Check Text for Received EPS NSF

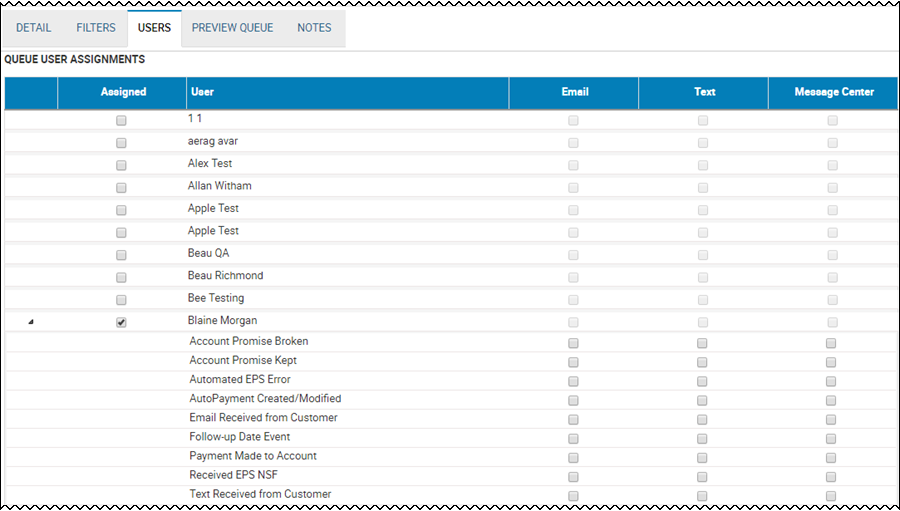[702, 477]
